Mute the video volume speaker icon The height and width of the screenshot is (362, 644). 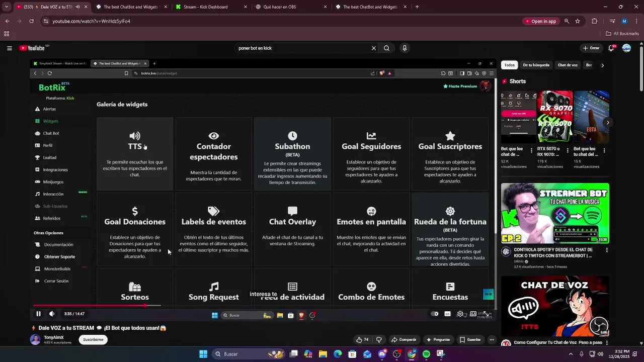(52, 314)
